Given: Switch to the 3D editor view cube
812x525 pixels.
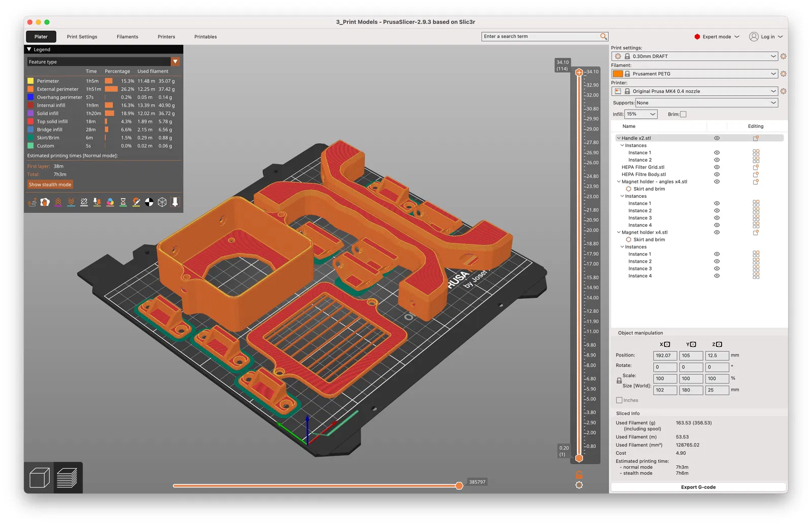Looking at the screenshot, I should coord(39,478).
